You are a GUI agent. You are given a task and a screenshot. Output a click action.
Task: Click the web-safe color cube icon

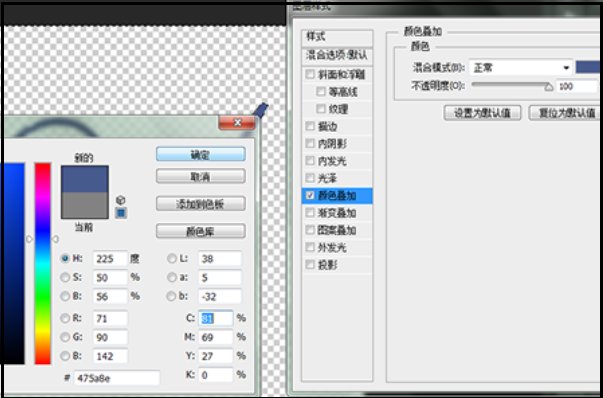click(x=121, y=200)
